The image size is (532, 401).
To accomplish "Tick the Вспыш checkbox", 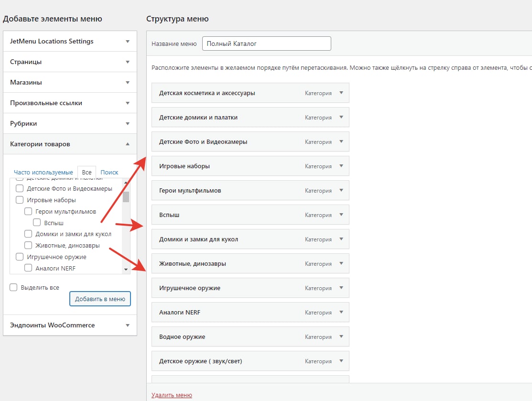I will tap(37, 223).
